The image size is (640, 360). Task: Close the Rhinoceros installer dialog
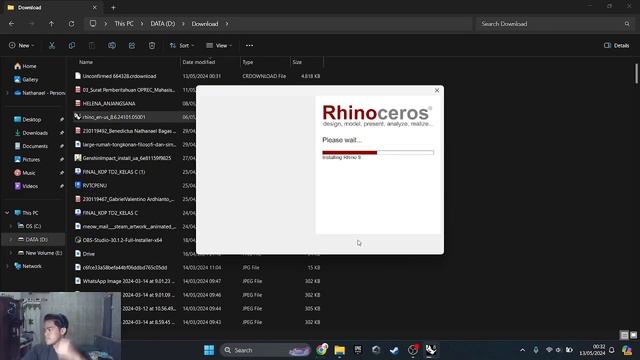point(437,90)
